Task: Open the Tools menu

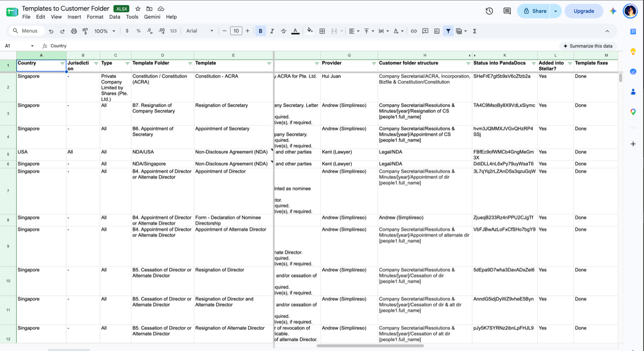Action: 132,17
